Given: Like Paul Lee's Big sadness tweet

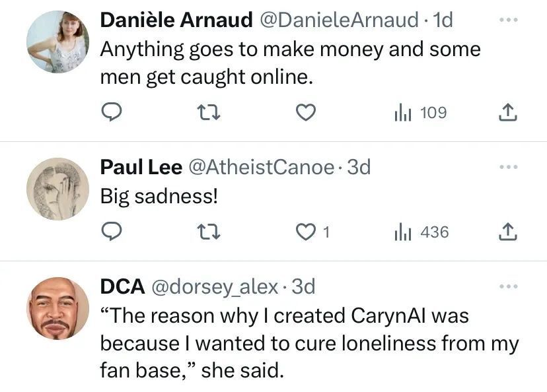Looking at the screenshot, I should pos(304,232).
